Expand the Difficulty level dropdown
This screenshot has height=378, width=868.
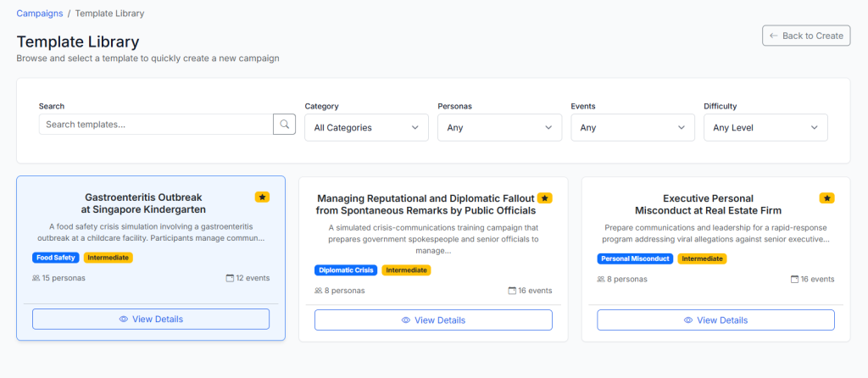click(x=765, y=128)
